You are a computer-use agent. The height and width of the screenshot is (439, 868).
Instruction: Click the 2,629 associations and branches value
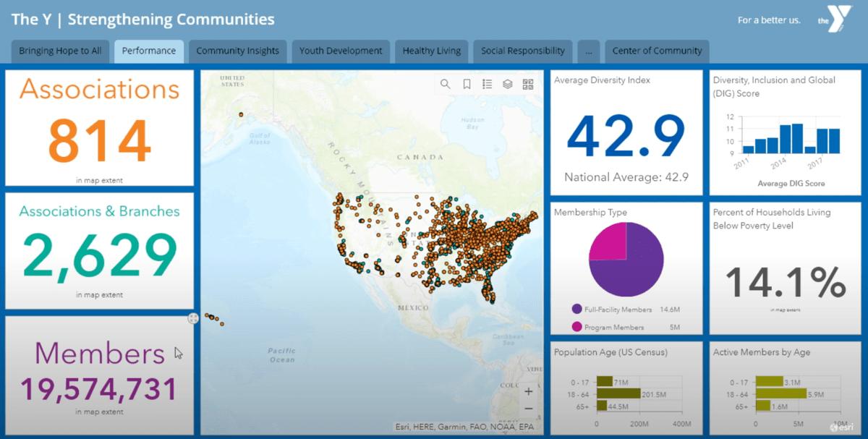click(x=100, y=255)
